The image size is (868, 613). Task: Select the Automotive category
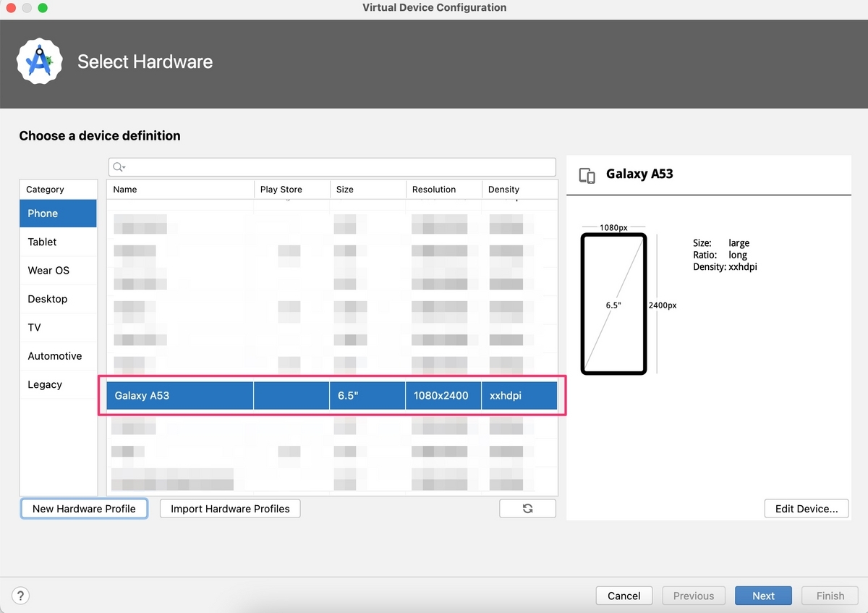pyautogui.click(x=59, y=356)
